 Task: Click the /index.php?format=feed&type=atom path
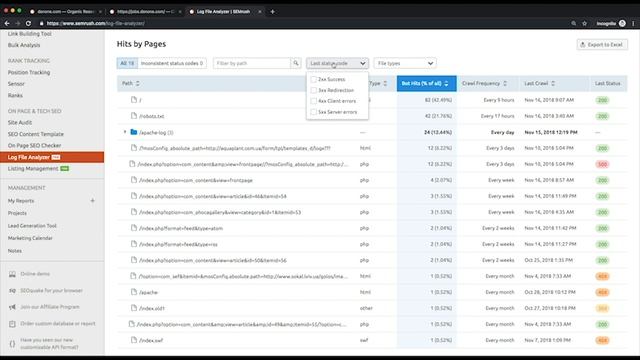[181, 228]
